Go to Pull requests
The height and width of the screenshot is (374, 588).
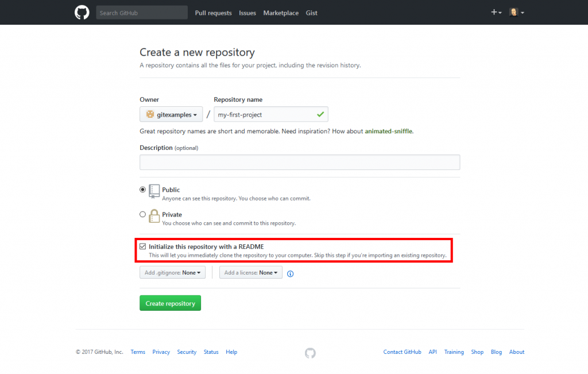pos(213,13)
